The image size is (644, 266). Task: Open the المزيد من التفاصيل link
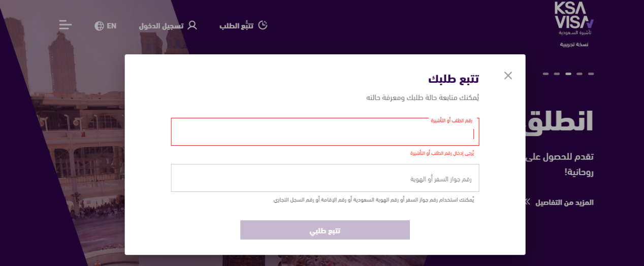click(564, 202)
